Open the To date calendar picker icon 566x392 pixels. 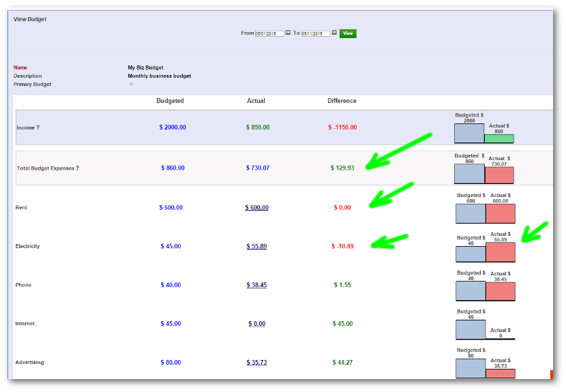(x=334, y=33)
